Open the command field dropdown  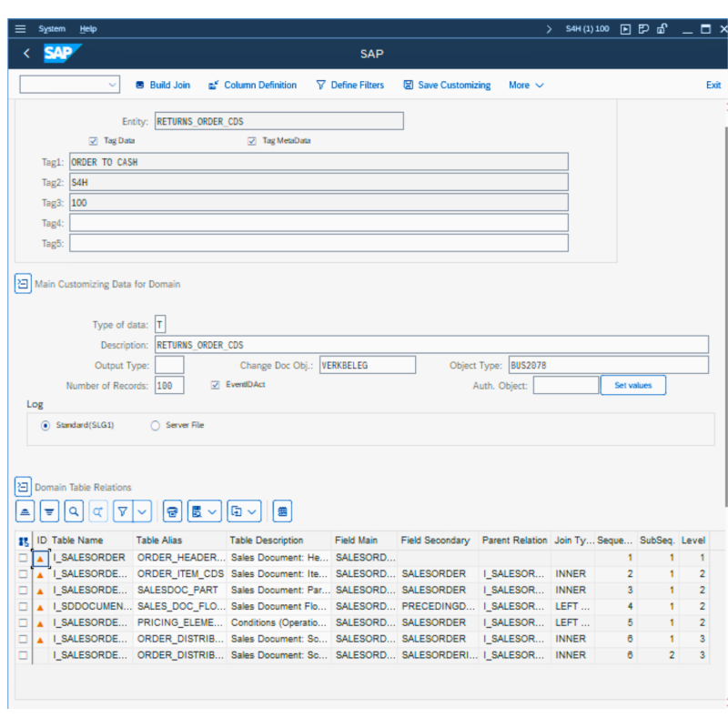pyautogui.click(x=113, y=85)
